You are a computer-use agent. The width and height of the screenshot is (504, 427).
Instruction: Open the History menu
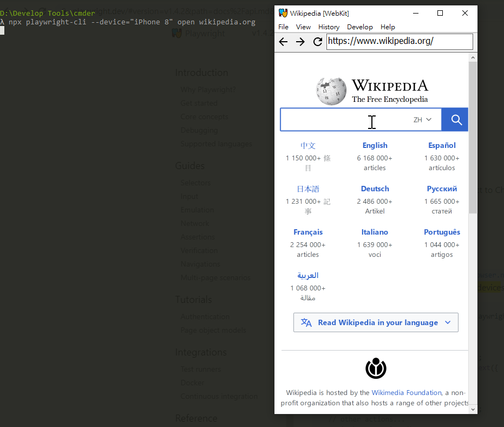pos(329,27)
